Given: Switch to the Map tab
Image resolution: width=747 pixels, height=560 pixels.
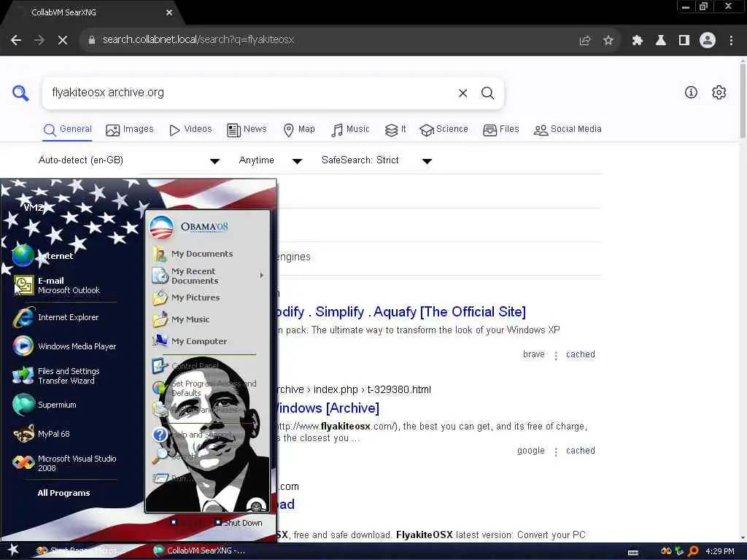Looking at the screenshot, I should click(x=299, y=130).
